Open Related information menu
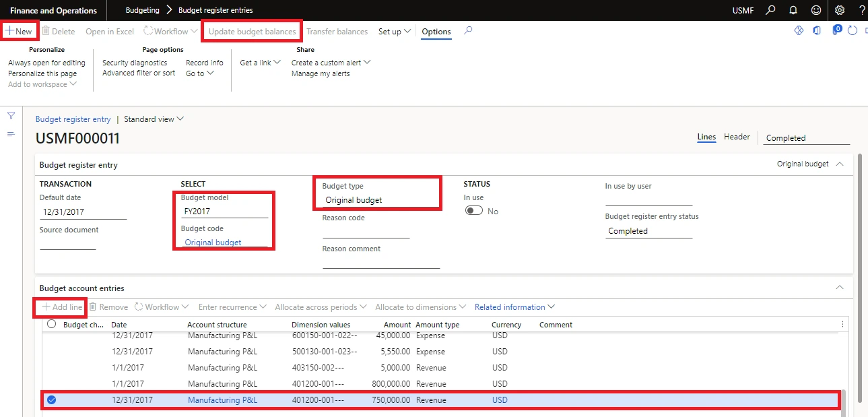The height and width of the screenshot is (417, 868). coord(514,307)
